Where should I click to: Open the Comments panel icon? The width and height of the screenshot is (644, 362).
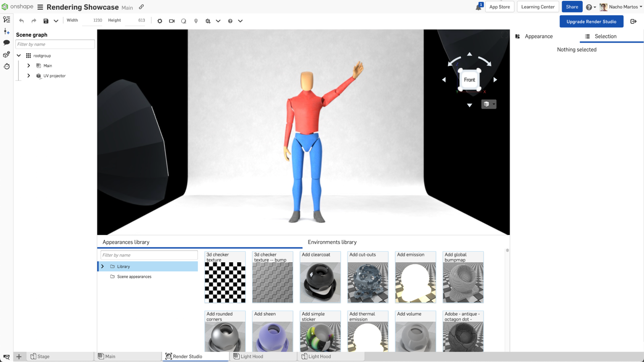[6, 43]
